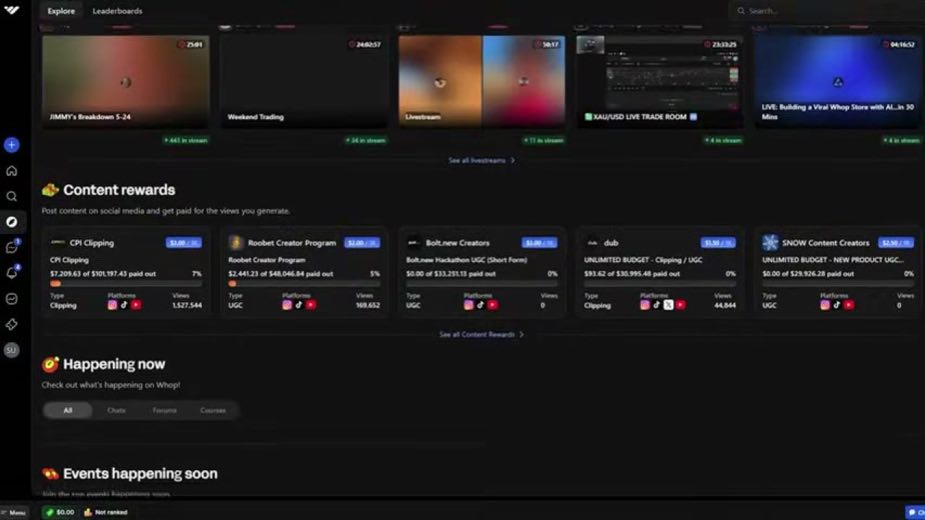This screenshot has width=925, height=520.
Task: Click $7,209.63 of $101,197.43 paid out text
Action: coord(103,274)
